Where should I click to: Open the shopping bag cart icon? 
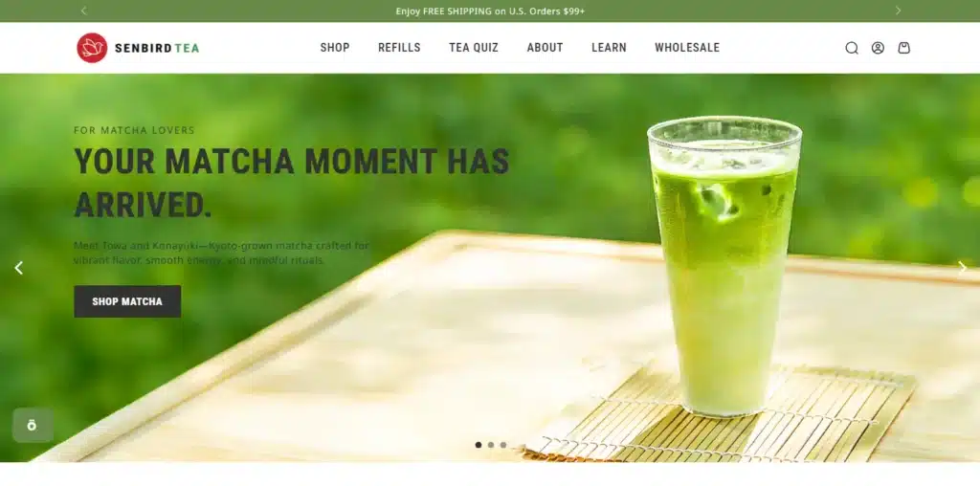(903, 48)
